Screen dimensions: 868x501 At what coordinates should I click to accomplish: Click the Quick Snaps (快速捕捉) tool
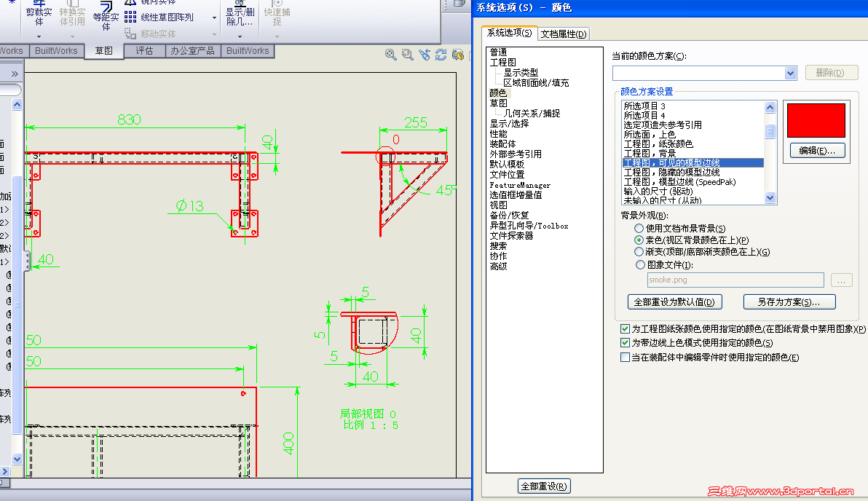[x=277, y=13]
